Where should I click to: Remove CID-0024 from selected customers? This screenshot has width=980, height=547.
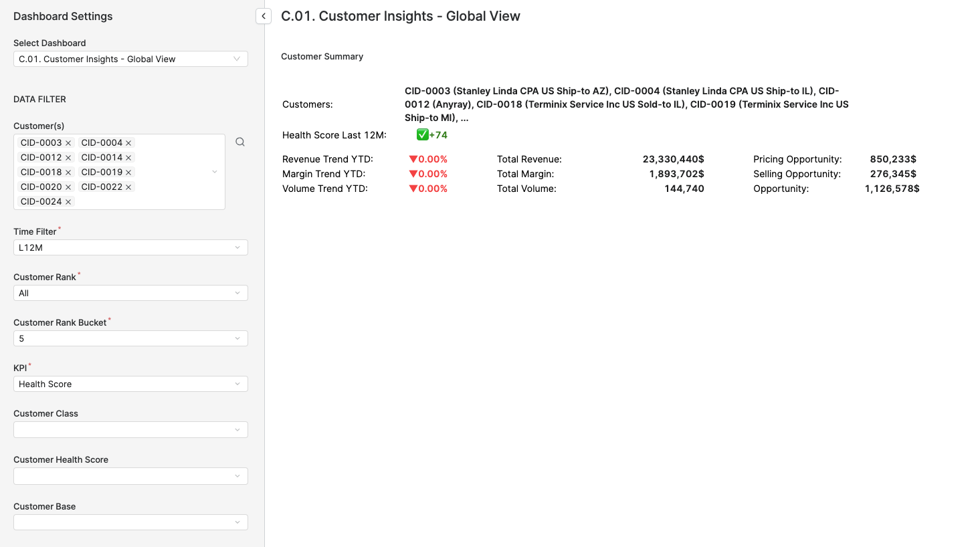coord(68,201)
